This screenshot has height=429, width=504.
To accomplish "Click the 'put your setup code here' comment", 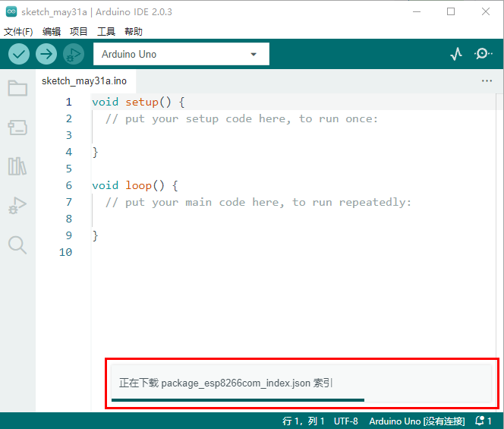I will (x=241, y=119).
